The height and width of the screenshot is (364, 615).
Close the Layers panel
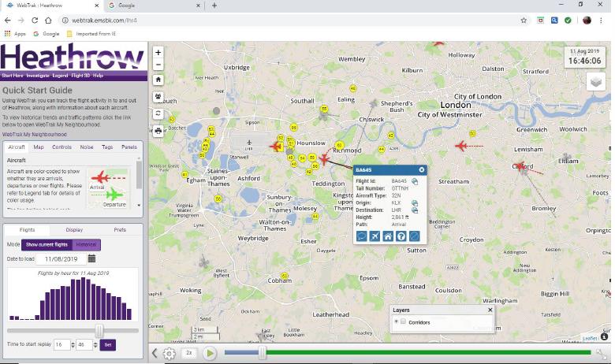(490, 310)
